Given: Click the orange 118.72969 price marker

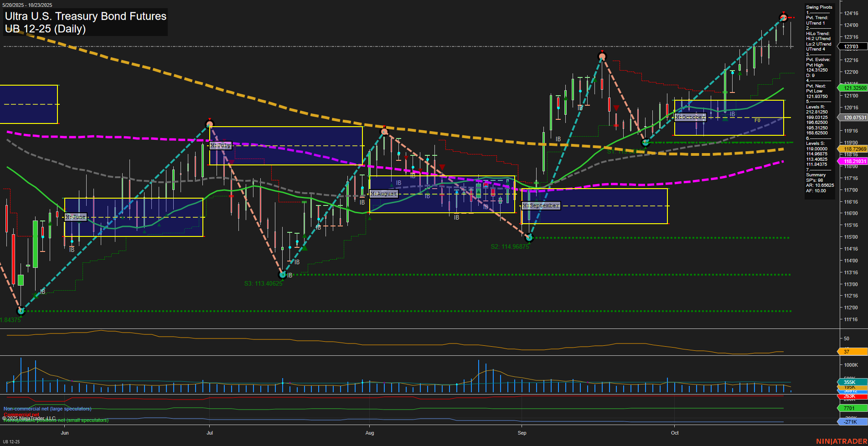Looking at the screenshot, I should [852, 149].
